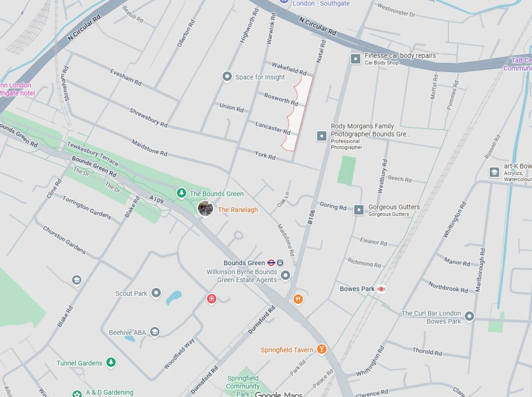The image size is (532, 397).
Task: Click the Springfield Tavern bar icon
Action: coord(322,350)
